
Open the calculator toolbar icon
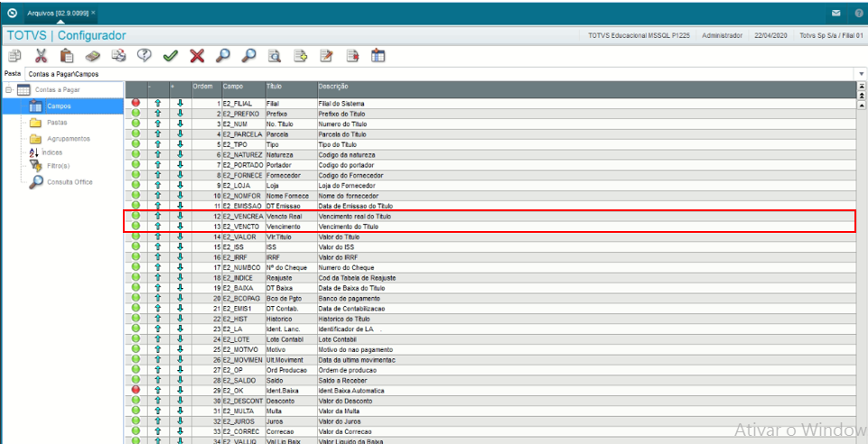(92, 56)
